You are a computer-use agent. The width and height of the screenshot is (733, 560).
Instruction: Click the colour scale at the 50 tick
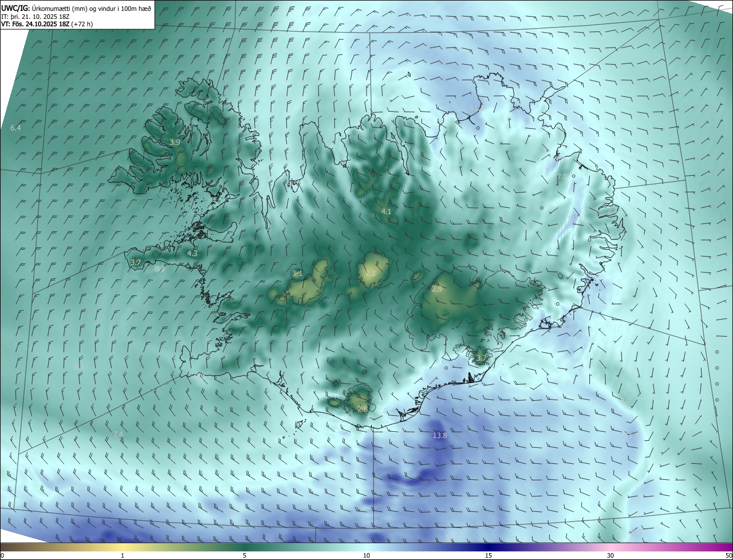click(x=728, y=555)
